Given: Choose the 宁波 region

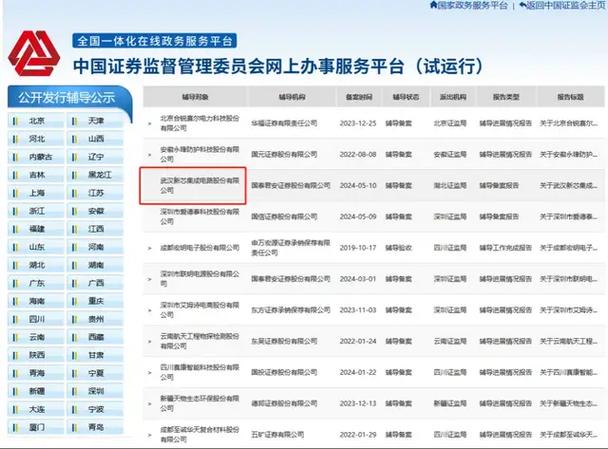Looking at the screenshot, I should tap(95, 409).
